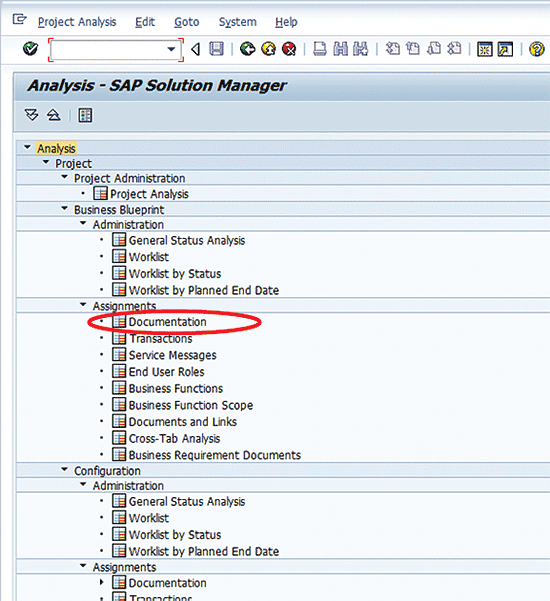Click the yellow Help question mark icon

coord(537,49)
